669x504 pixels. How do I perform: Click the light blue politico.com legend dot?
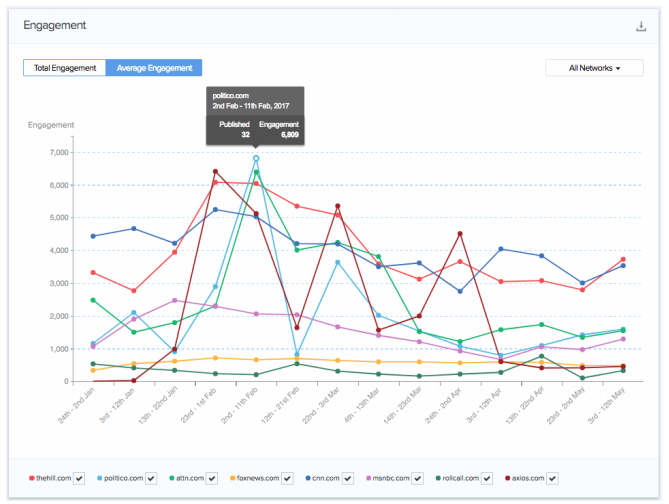click(99, 479)
